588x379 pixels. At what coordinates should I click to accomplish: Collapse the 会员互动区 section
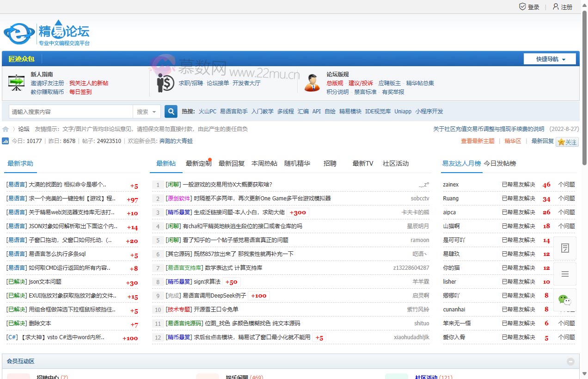[570, 361]
